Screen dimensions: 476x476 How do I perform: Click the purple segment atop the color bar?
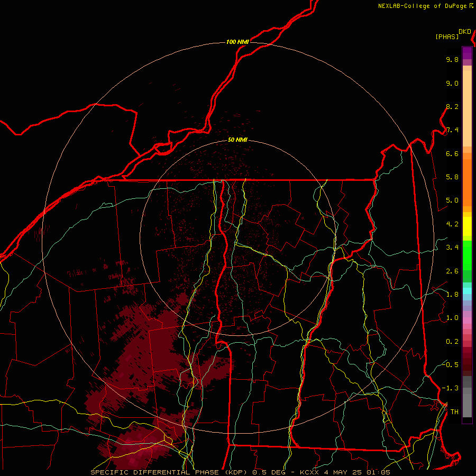click(467, 53)
